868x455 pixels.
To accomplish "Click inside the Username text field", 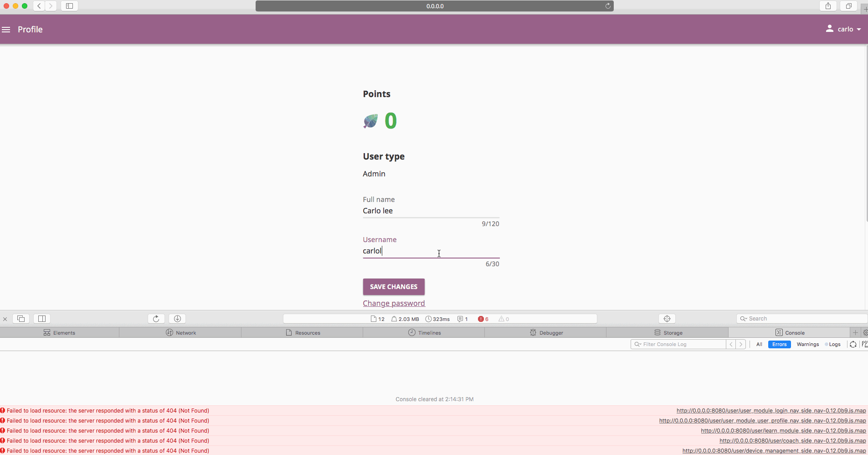I will coord(431,251).
